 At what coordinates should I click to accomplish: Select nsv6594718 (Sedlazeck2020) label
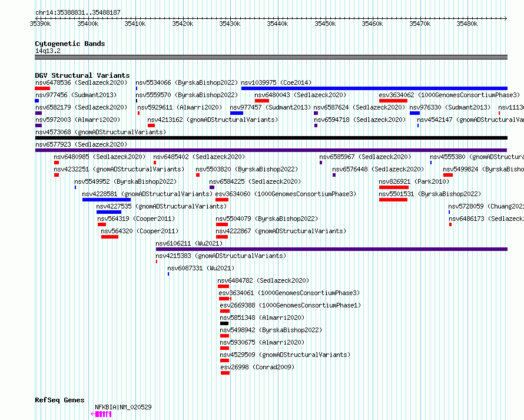coord(360,120)
